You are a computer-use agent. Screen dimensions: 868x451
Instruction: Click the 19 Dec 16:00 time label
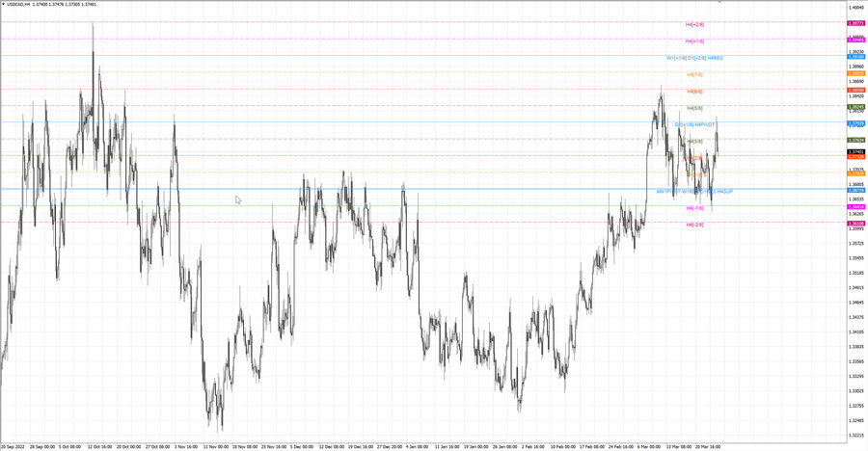pos(361,446)
